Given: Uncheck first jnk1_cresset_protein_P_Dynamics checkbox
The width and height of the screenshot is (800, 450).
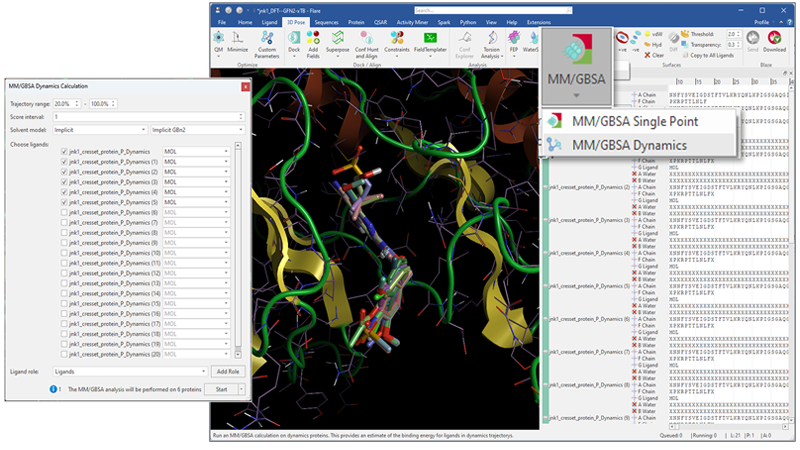Looking at the screenshot, I should click(64, 152).
